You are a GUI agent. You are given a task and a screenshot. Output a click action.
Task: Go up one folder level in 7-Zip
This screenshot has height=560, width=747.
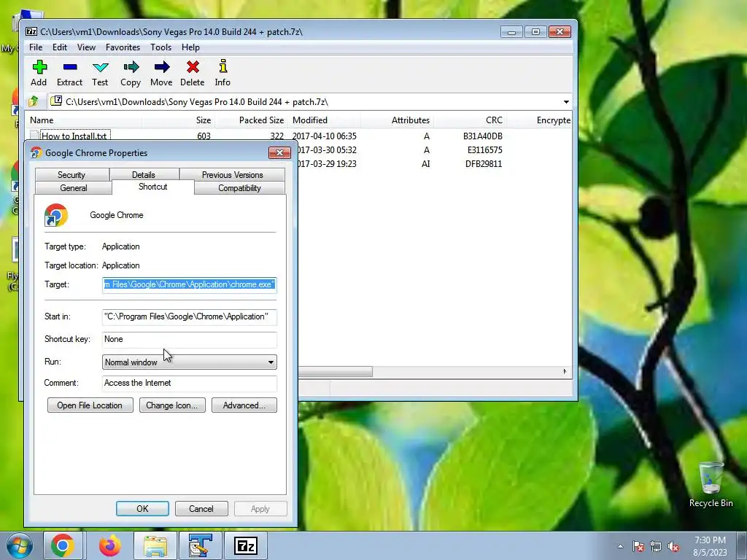[x=34, y=101]
